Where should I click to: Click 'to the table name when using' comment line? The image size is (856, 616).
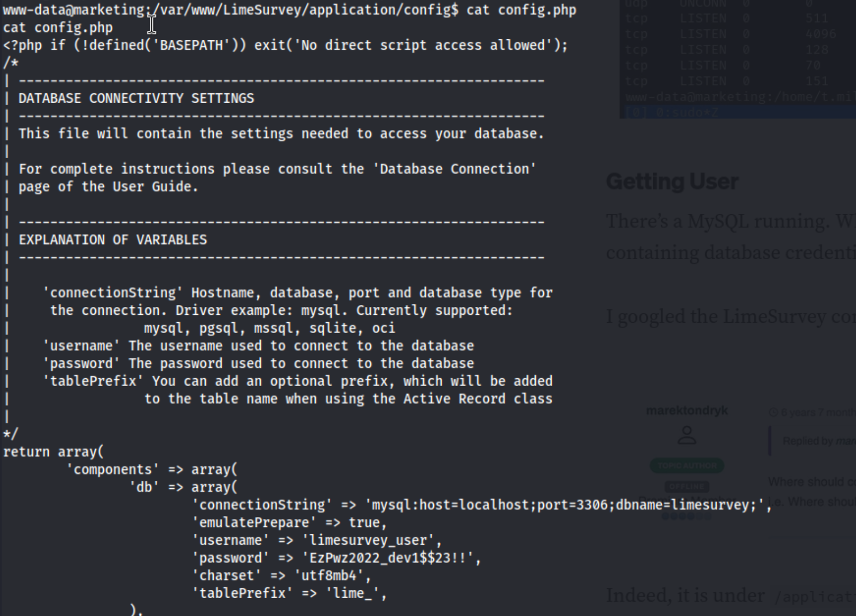[348, 399]
